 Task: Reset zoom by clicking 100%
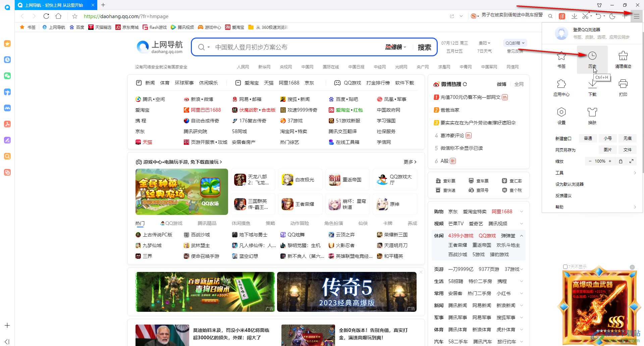click(600, 161)
